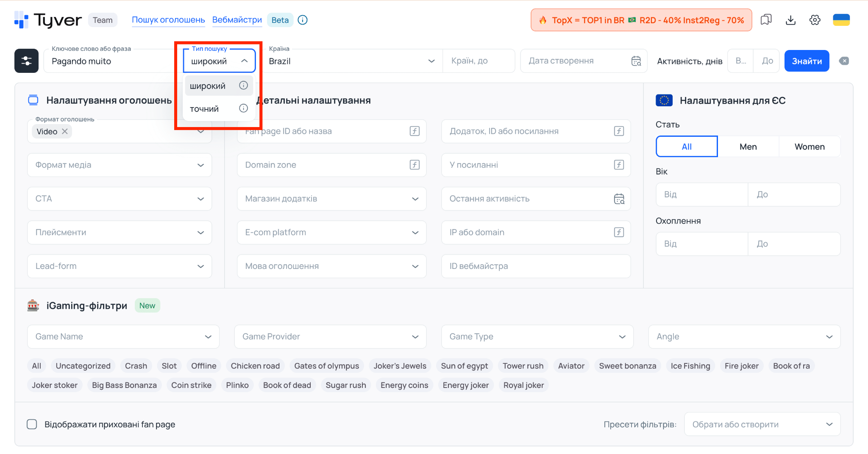Show info for широкий option

pyautogui.click(x=243, y=86)
